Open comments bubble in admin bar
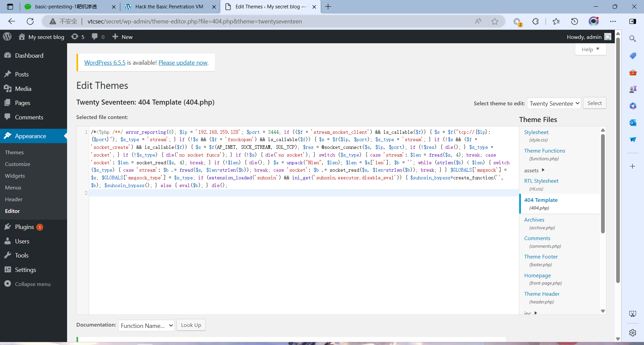The image size is (644, 345). [98, 37]
